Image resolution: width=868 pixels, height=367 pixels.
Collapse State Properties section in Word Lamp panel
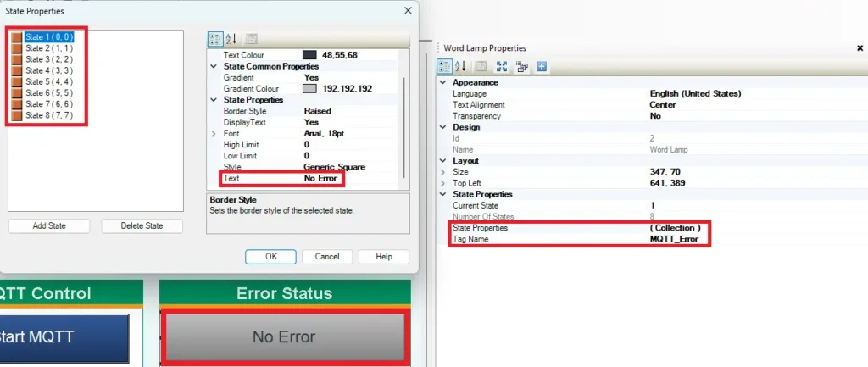tap(442, 194)
